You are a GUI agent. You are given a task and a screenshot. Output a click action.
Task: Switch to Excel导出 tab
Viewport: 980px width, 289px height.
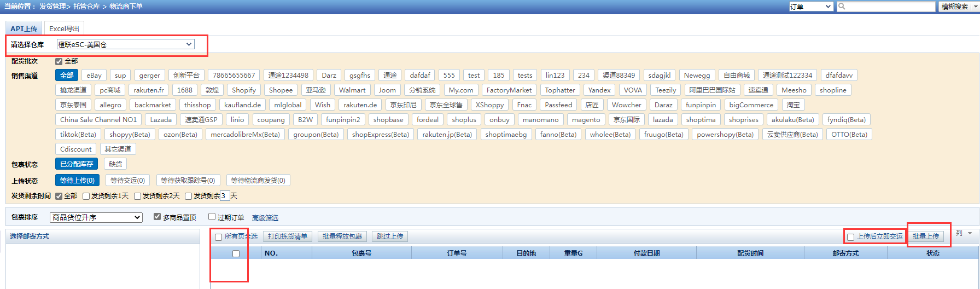[64, 28]
